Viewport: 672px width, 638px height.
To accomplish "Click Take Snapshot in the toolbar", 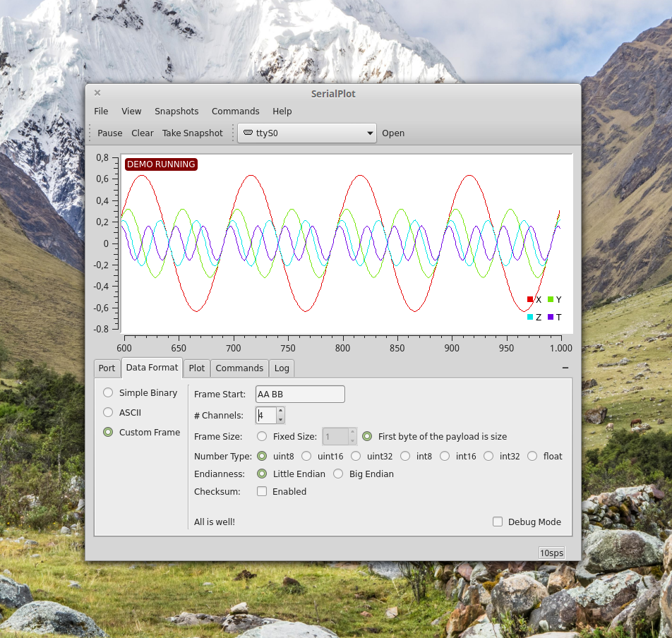I will (x=192, y=133).
